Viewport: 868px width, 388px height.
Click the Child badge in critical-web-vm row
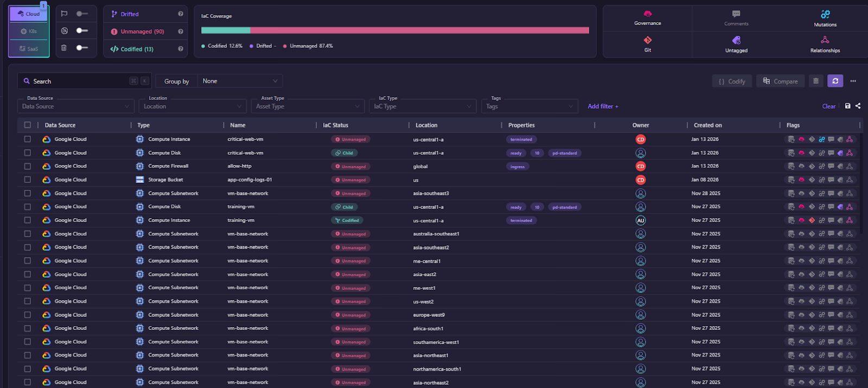tap(344, 153)
